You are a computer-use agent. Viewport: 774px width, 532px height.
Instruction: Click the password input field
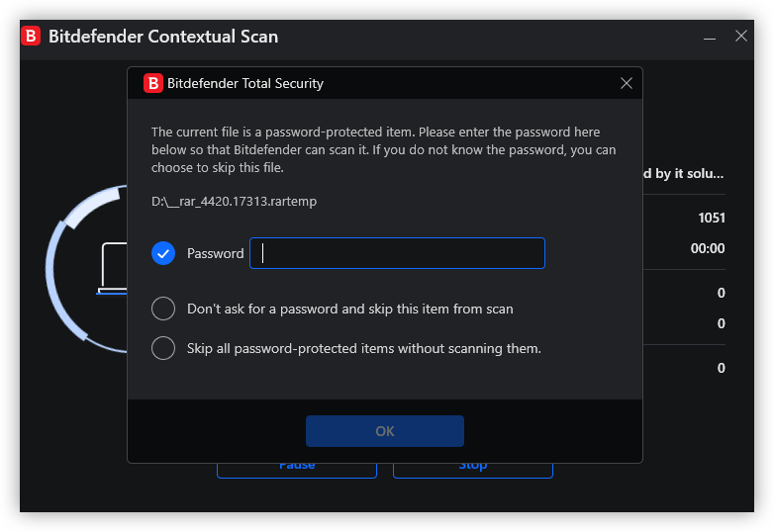397,253
